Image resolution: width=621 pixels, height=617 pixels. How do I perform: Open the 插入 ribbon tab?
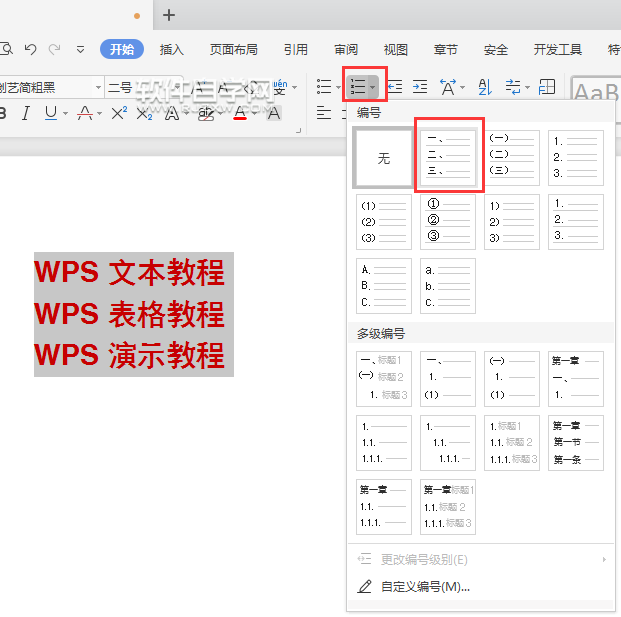click(x=171, y=50)
